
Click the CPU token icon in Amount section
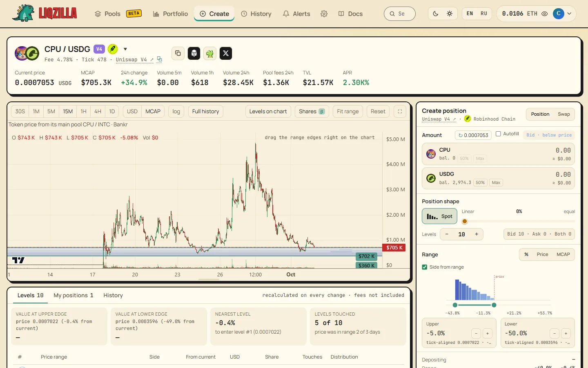tap(431, 154)
